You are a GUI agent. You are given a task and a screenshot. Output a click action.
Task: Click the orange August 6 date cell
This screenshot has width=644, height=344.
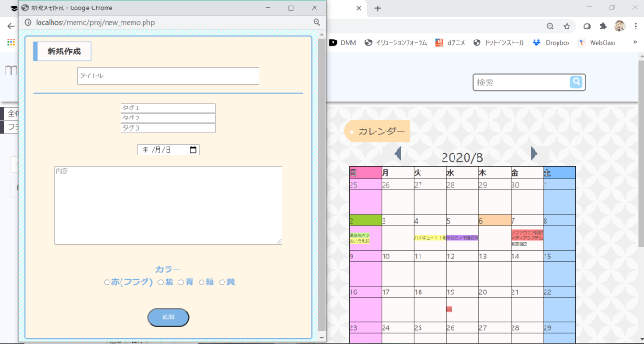(x=495, y=221)
